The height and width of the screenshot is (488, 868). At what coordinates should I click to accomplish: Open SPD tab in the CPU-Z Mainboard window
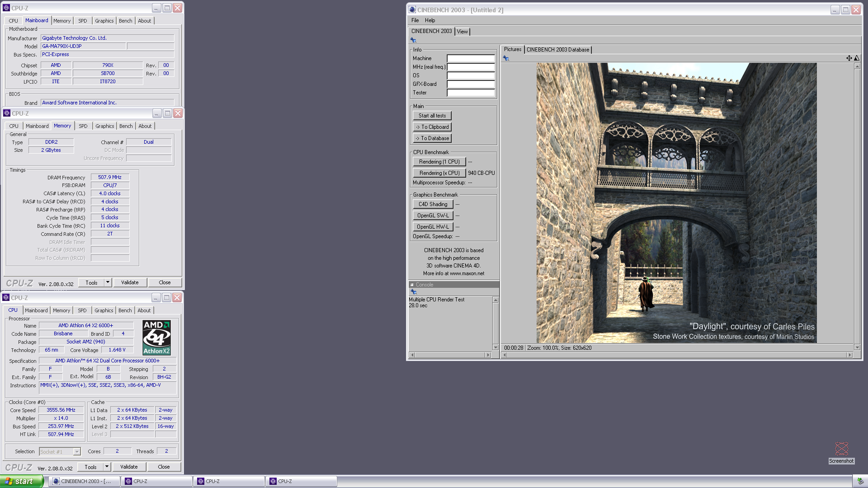83,21
